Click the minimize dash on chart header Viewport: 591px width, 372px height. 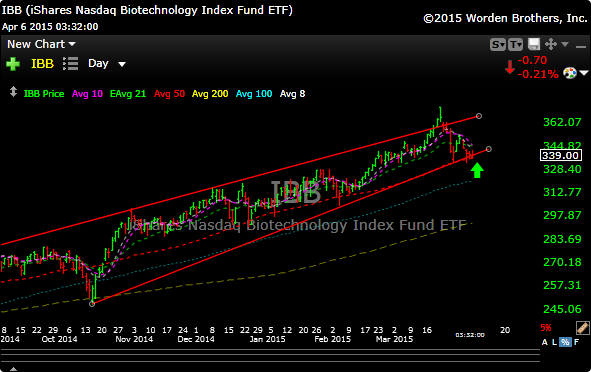(580, 47)
